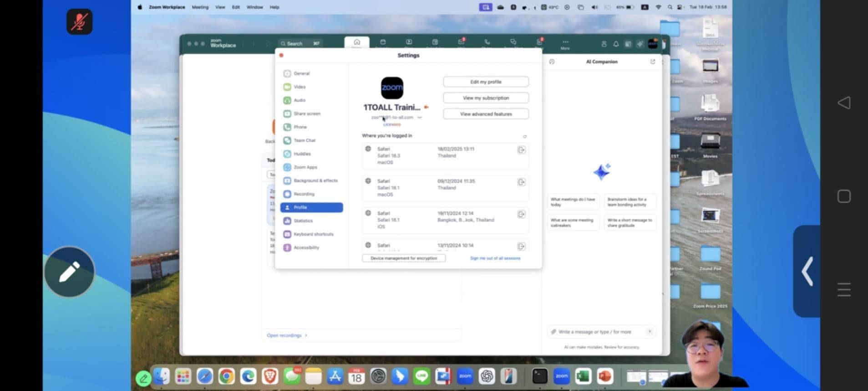Click Device management for encryption
Viewport: 868px width, 391px height.
click(x=404, y=258)
